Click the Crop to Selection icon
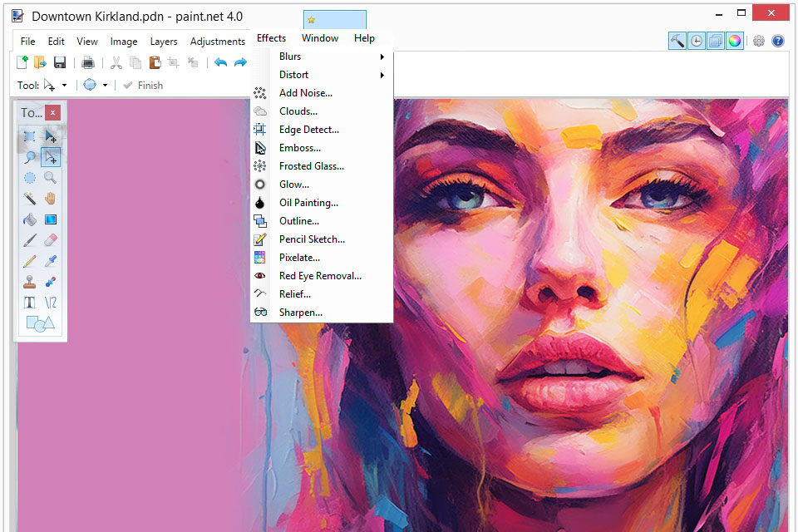The image size is (798, 532). [x=174, y=62]
